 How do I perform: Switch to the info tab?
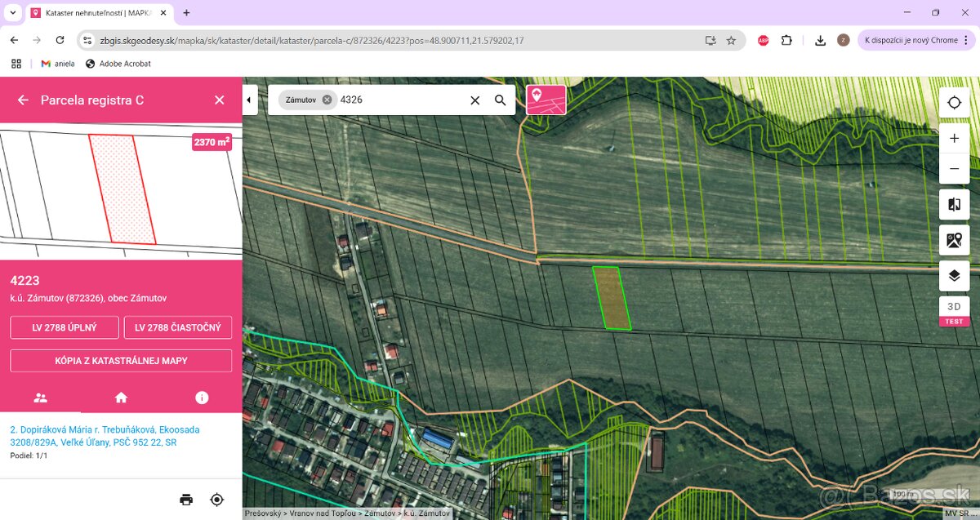point(202,398)
